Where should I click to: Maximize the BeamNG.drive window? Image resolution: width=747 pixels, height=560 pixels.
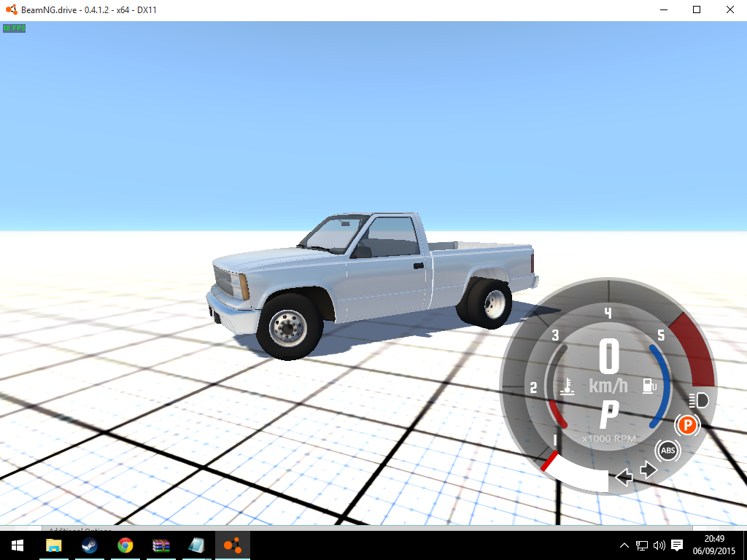(697, 9)
